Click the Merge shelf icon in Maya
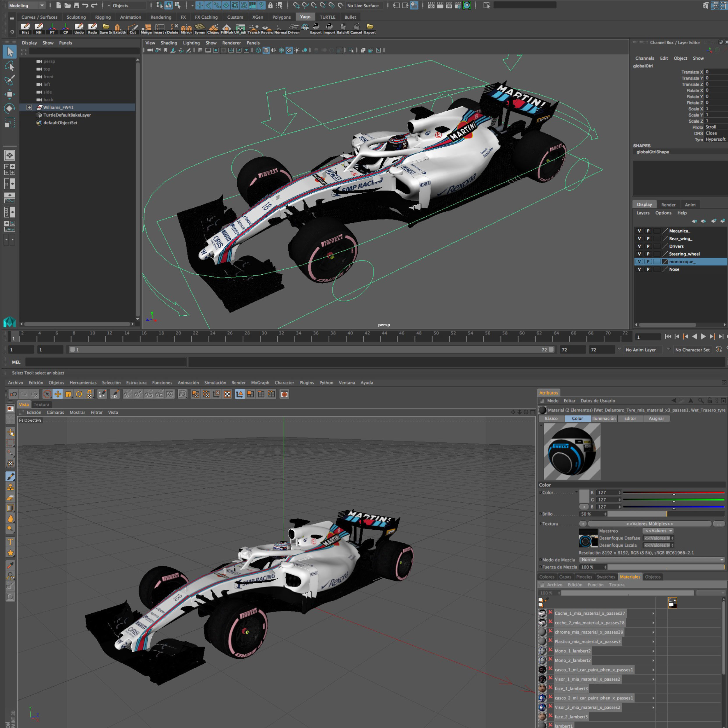 (146, 29)
